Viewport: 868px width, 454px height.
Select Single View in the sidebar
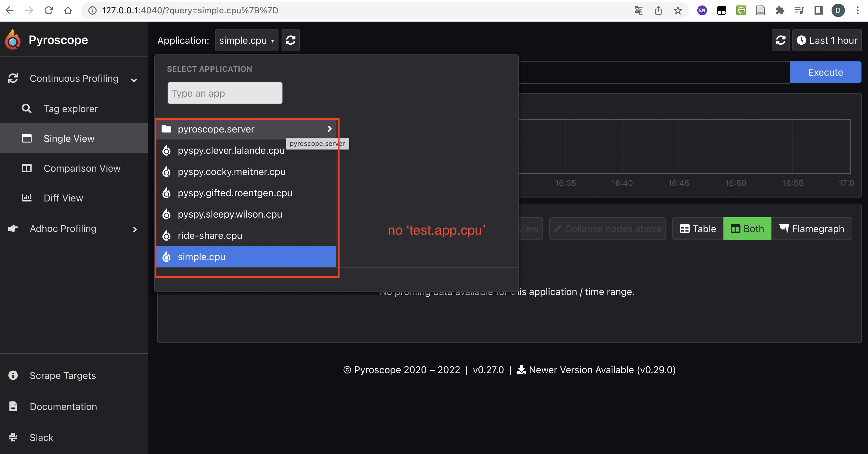[69, 138]
